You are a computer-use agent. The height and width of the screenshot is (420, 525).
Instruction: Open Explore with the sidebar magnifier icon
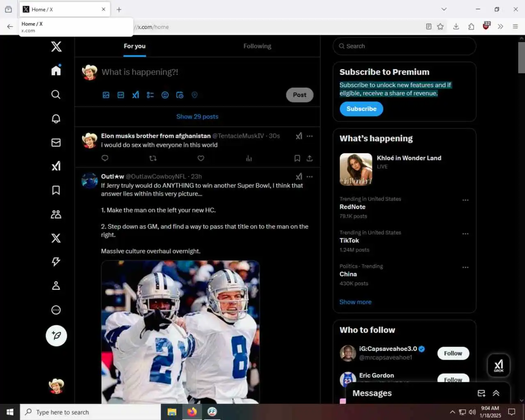pyautogui.click(x=56, y=94)
